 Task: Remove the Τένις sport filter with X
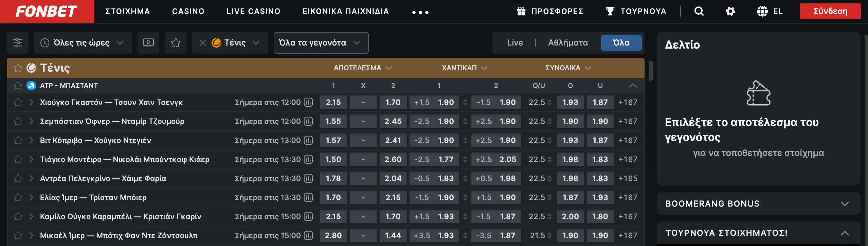point(203,43)
